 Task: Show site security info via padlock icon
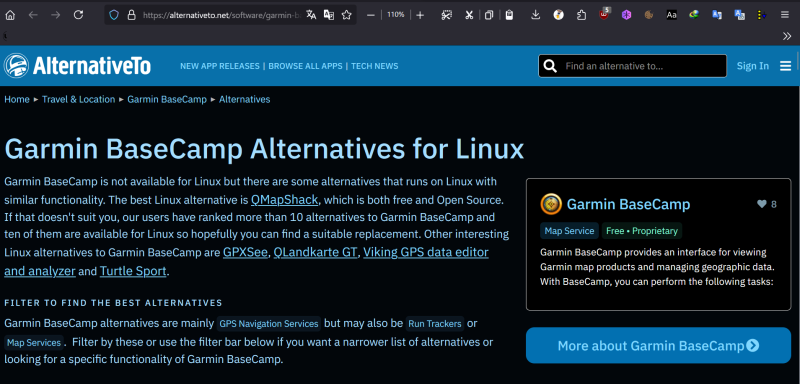[131, 15]
